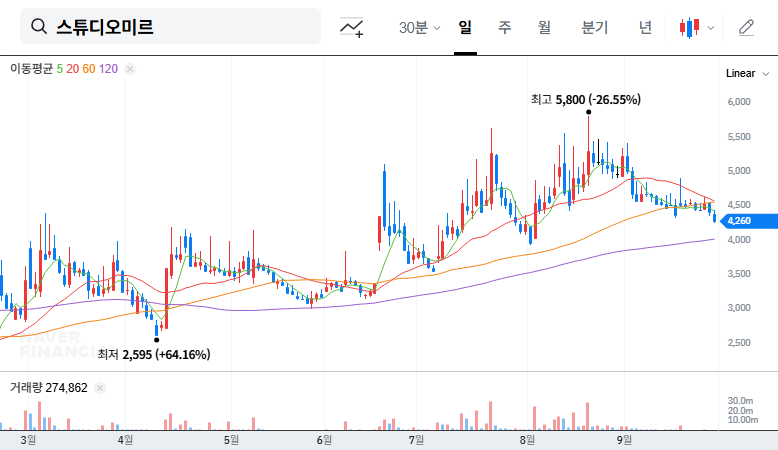
Task: Switch to the 분기 quarterly tab
Action: [x=594, y=27]
